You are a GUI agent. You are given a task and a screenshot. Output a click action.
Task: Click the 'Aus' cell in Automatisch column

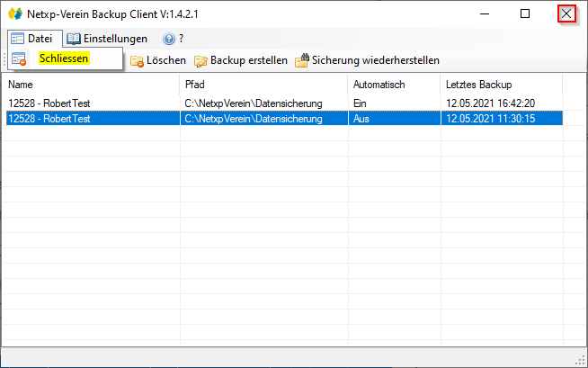click(394, 119)
